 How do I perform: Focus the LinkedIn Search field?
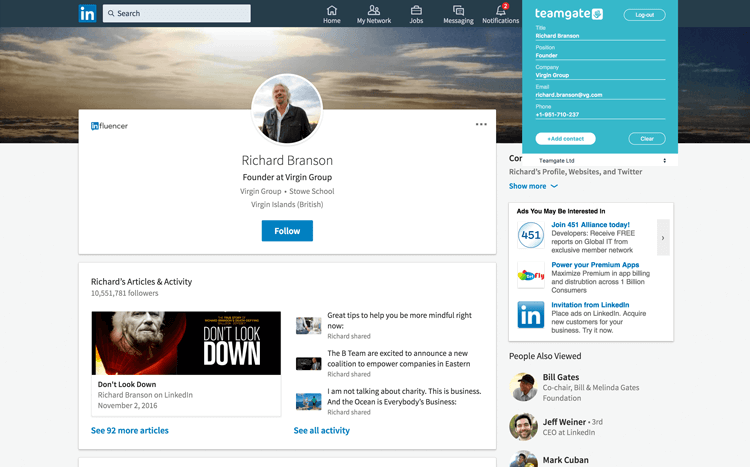click(x=176, y=13)
